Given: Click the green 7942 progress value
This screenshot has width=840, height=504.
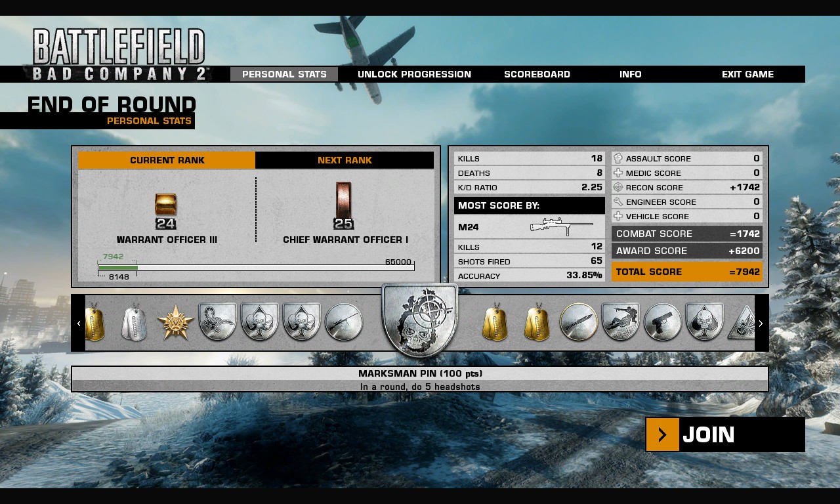Looking at the screenshot, I should tap(113, 257).
